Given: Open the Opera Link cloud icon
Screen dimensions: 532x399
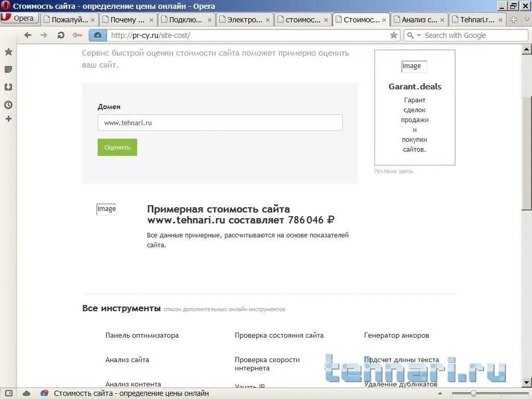Looking at the screenshot, I should tap(26, 394).
